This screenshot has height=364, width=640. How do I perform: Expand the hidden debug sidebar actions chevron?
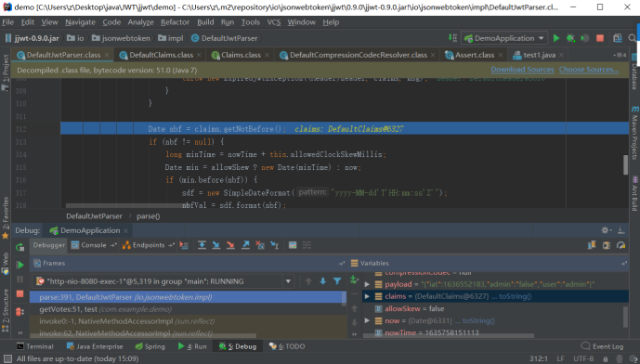[20, 333]
